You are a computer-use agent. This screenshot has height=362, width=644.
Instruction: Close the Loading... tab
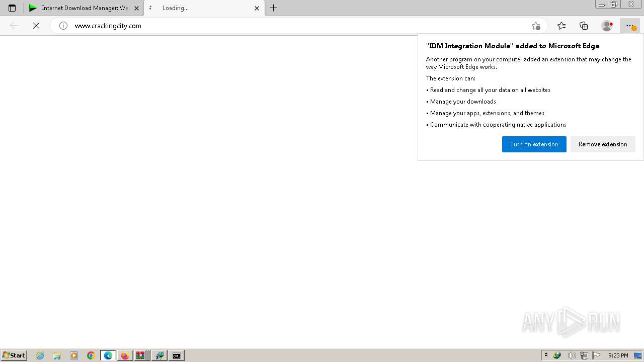(257, 8)
